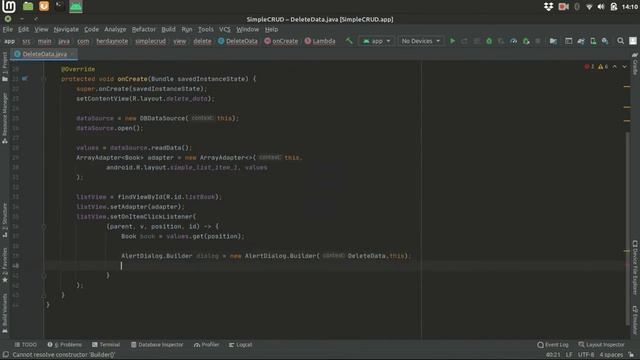The height and width of the screenshot is (360, 640).
Task: Open the SDK Manager icon
Action: point(605,41)
